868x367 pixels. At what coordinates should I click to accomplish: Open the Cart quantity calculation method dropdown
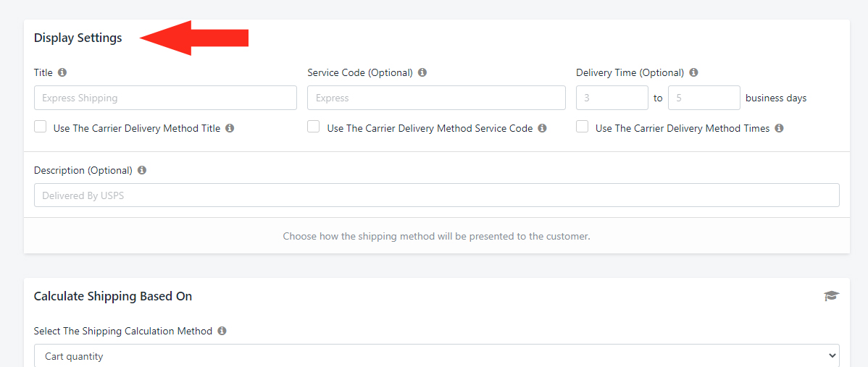click(436, 356)
